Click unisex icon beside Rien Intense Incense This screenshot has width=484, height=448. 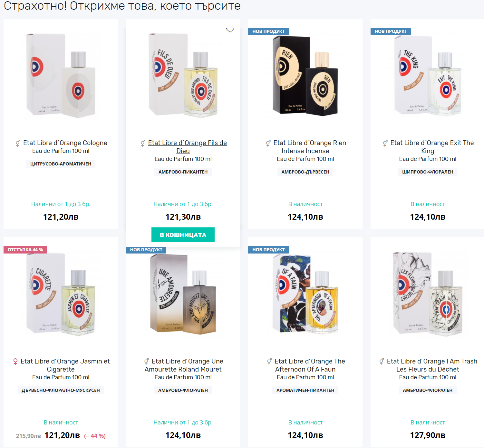point(268,143)
